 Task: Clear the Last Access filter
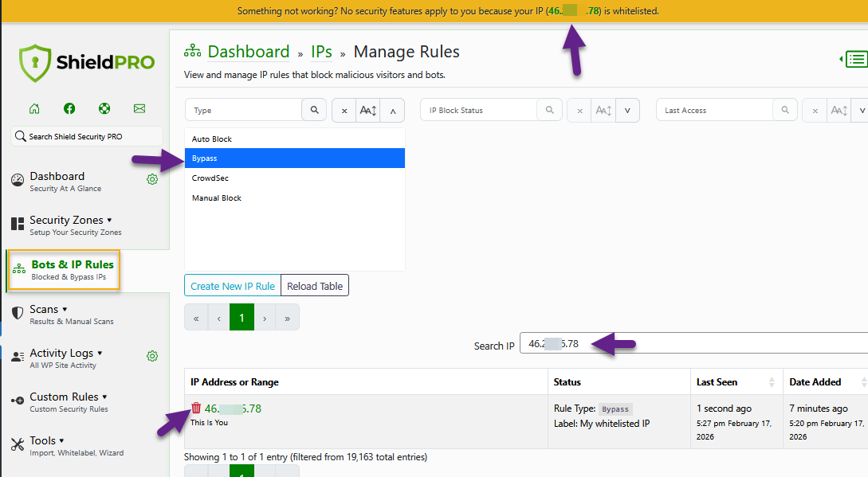(815, 111)
